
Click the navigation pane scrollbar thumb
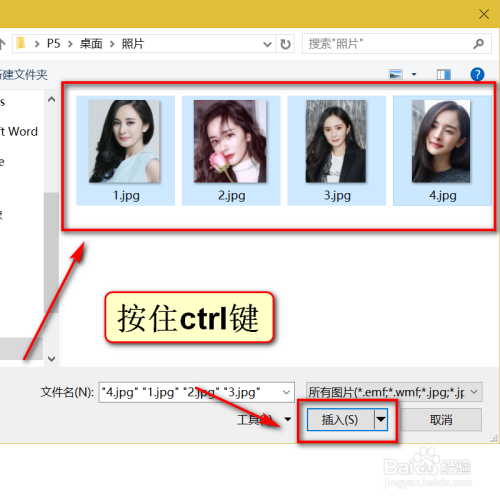point(51,252)
